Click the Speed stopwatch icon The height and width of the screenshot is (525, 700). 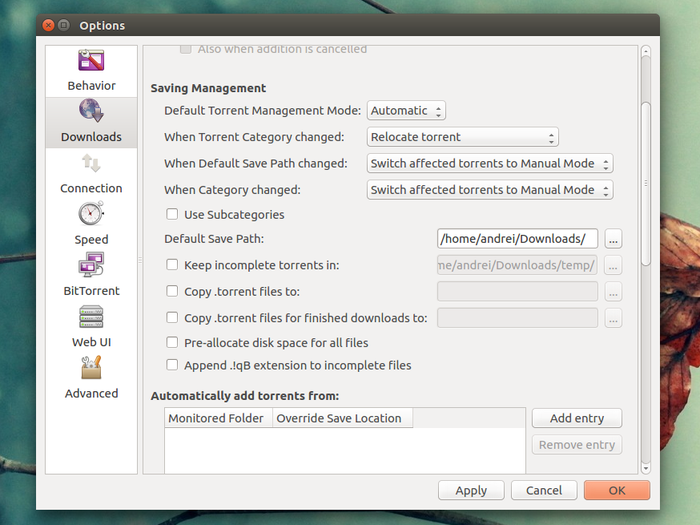[x=91, y=214]
